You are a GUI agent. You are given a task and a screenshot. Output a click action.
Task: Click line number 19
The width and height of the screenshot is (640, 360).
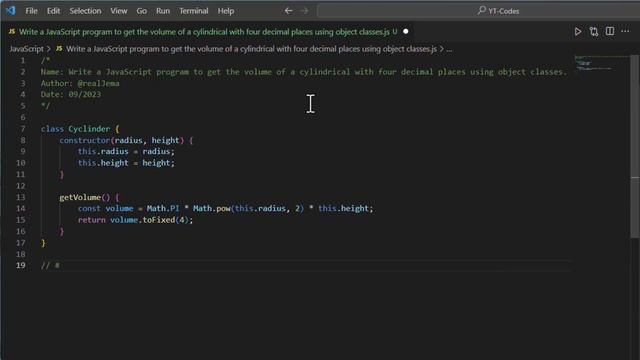(x=20, y=265)
